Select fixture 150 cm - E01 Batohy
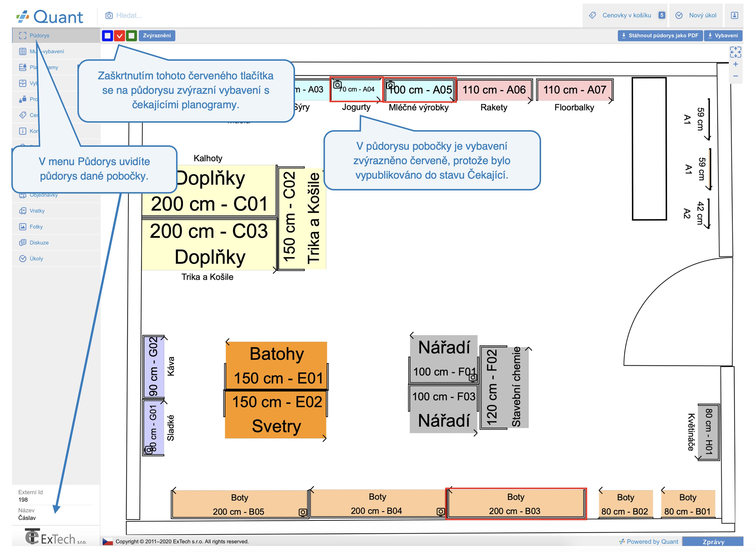 276,366
